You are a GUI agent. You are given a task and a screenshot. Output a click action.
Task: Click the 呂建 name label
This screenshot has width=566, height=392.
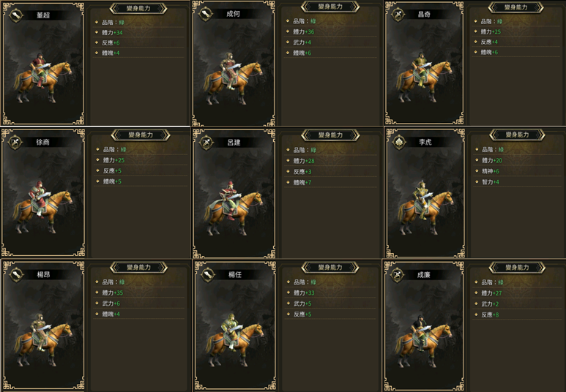[x=234, y=143]
